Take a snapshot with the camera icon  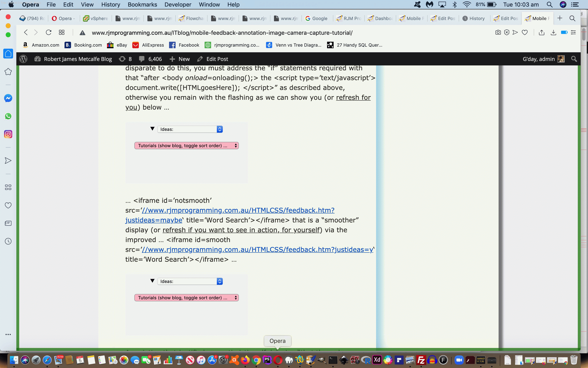point(498,32)
